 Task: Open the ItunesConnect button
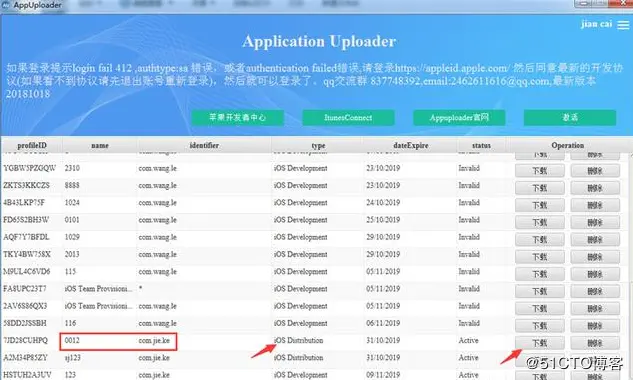(348, 118)
